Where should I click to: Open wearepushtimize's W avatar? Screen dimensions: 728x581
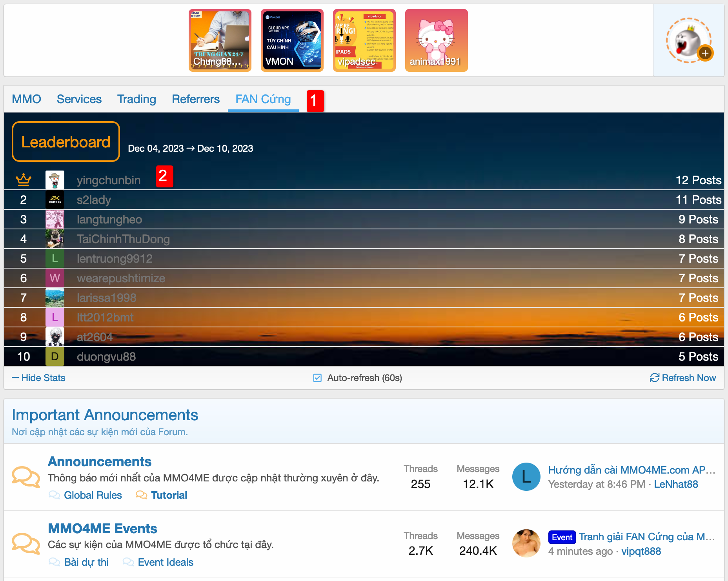tap(55, 278)
